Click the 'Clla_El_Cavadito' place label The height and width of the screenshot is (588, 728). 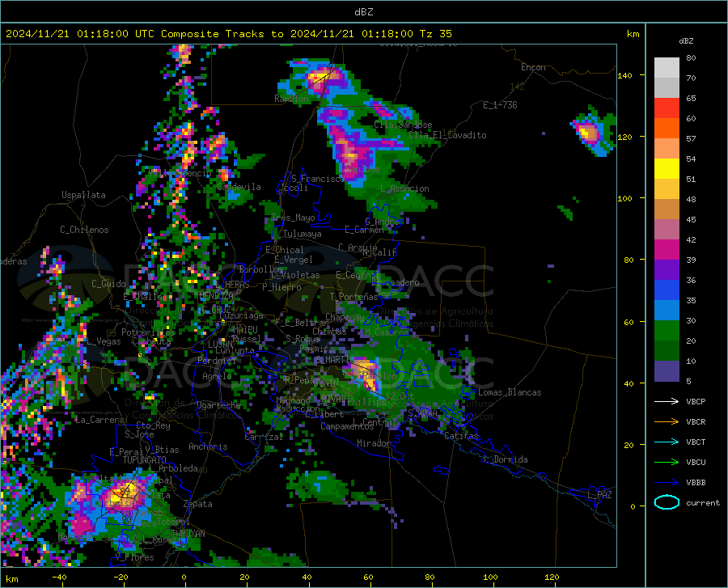pyautogui.click(x=447, y=135)
